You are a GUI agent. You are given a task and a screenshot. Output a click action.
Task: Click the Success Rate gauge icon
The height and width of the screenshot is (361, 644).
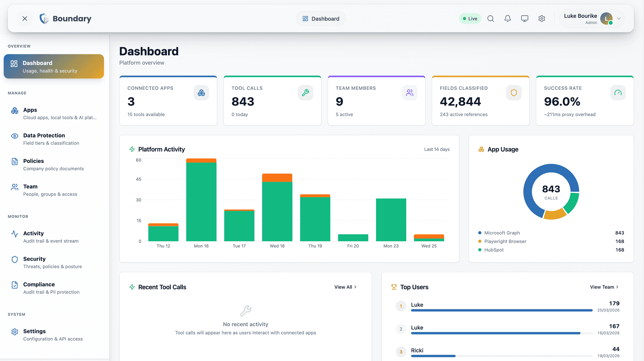tap(618, 93)
